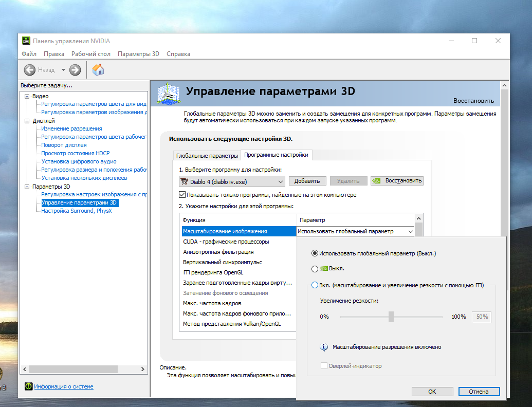Select 'Метод представления Vulkan/OpenGL' row
532x407 pixels.
pyautogui.click(x=239, y=324)
